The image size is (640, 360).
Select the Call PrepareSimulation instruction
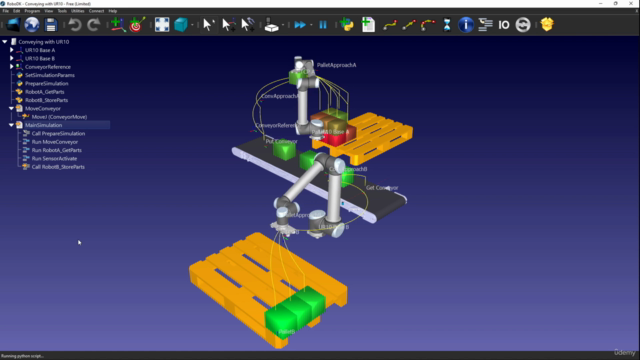pyautogui.click(x=58, y=133)
